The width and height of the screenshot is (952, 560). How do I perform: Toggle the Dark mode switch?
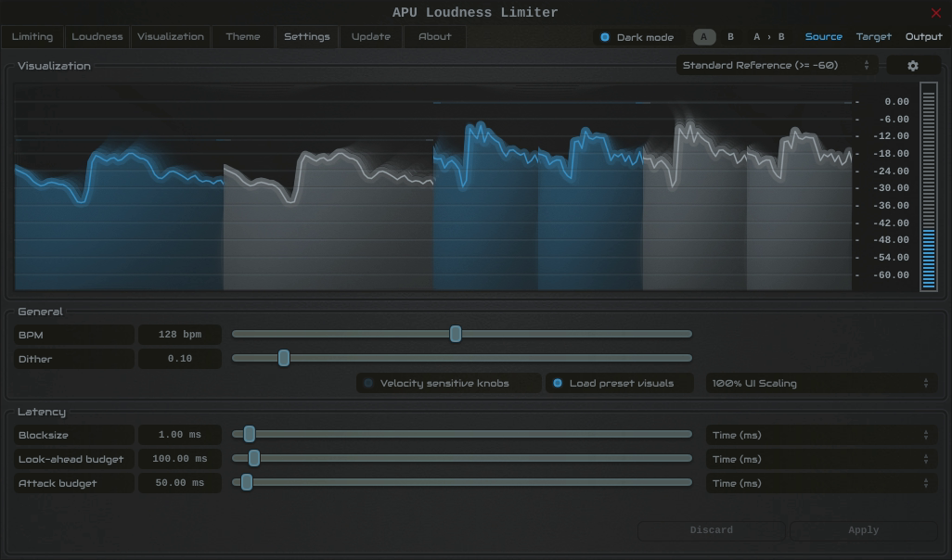(x=638, y=37)
